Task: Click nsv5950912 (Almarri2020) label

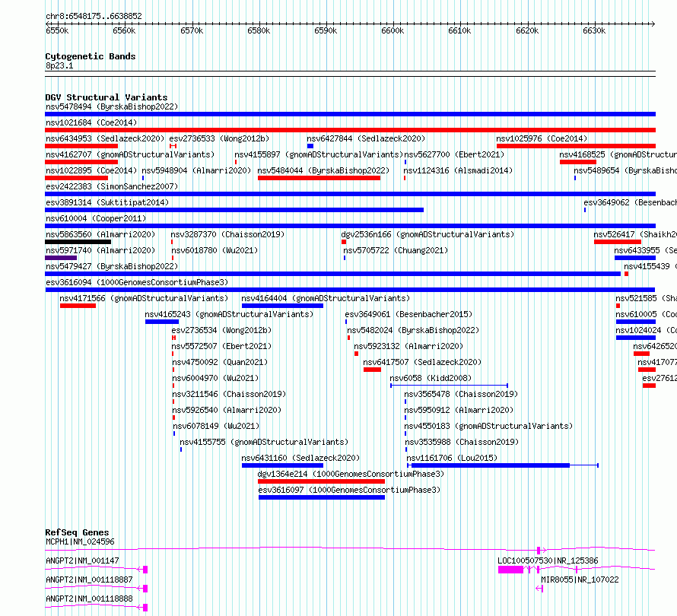Action: [x=459, y=410]
